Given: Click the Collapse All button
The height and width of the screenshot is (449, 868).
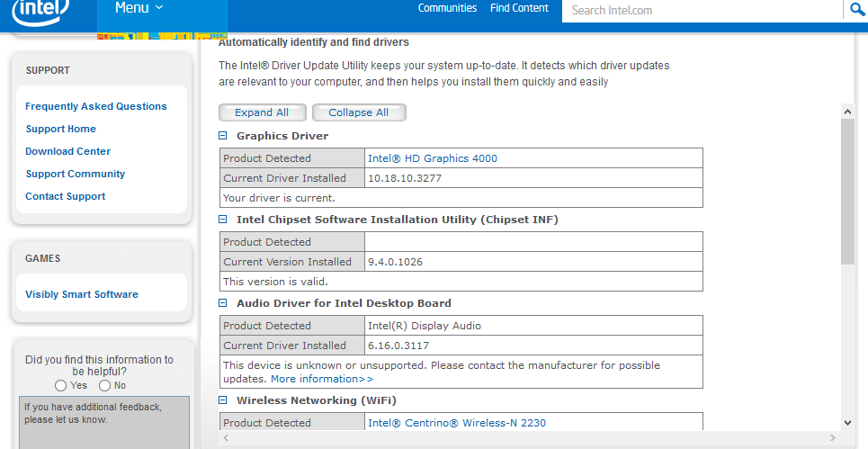Looking at the screenshot, I should click(359, 112).
